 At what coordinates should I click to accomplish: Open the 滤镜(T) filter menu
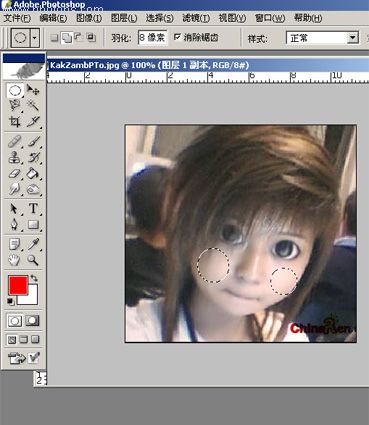coord(196,18)
